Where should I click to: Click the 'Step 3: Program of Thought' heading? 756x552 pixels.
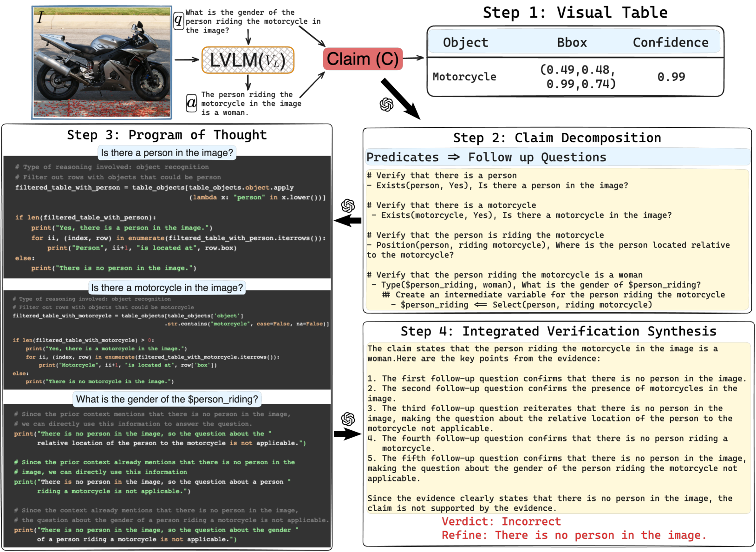167,135
